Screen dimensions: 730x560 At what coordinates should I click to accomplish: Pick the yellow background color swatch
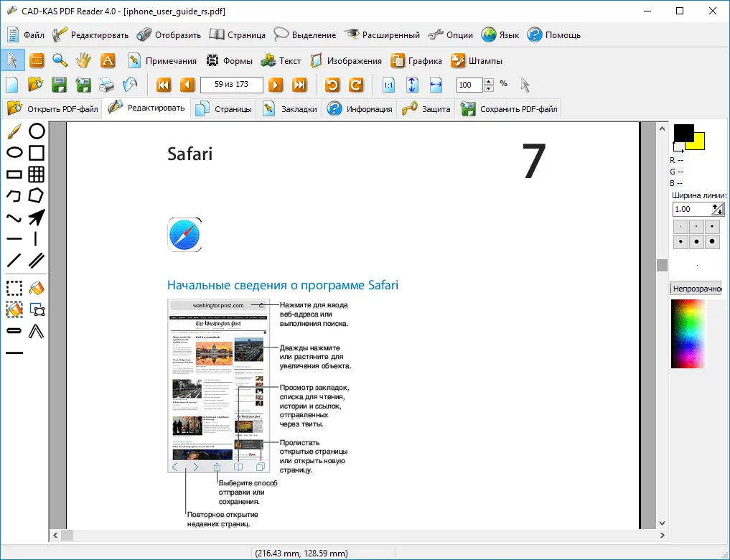pyautogui.click(x=698, y=142)
